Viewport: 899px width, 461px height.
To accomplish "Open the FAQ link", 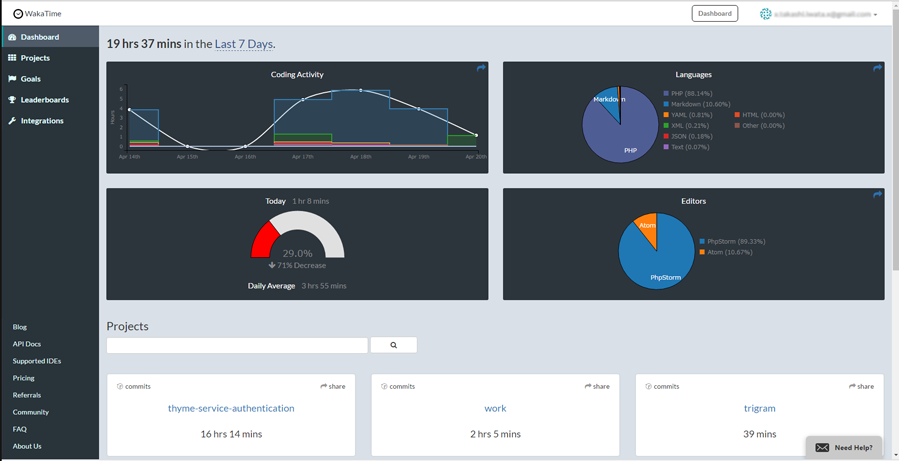I will click(x=19, y=429).
